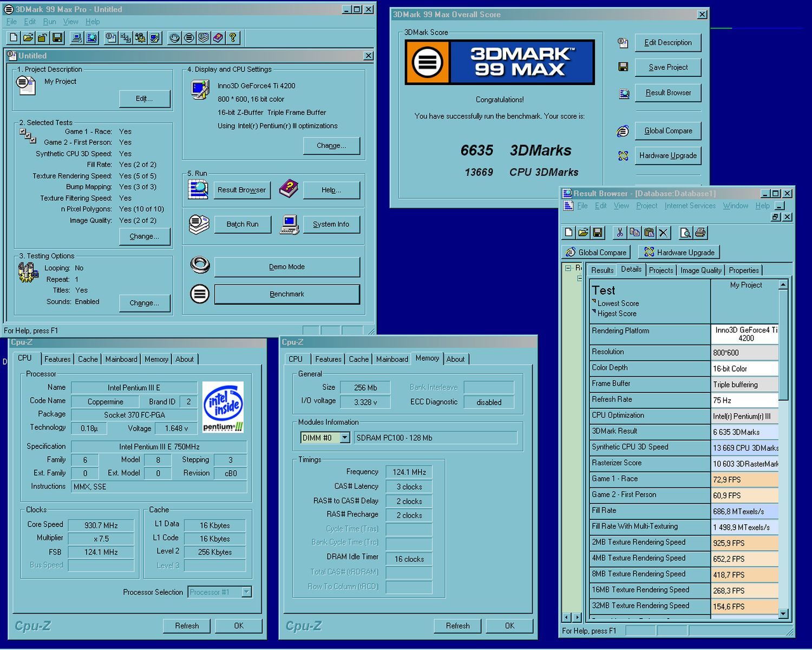Open Properties tab in Result Browser

click(x=744, y=270)
